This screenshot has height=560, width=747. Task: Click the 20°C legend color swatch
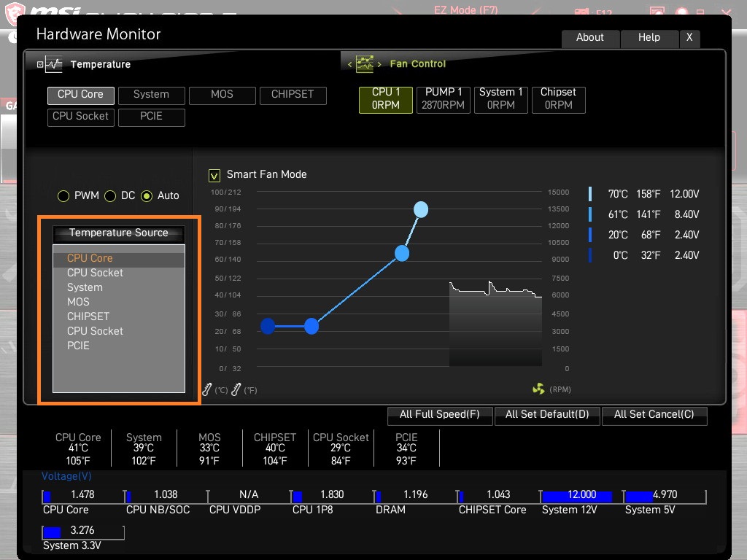[590, 236]
